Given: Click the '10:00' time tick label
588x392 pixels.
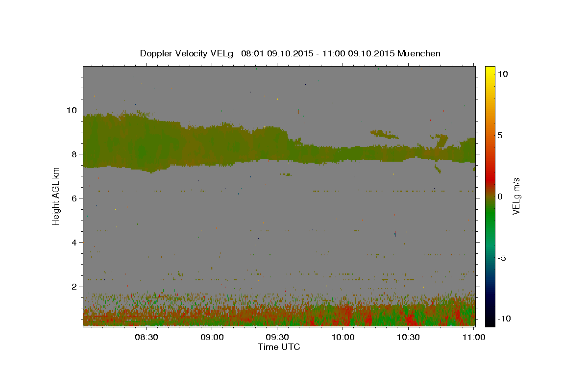Looking at the screenshot, I should pyautogui.click(x=343, y=337).
